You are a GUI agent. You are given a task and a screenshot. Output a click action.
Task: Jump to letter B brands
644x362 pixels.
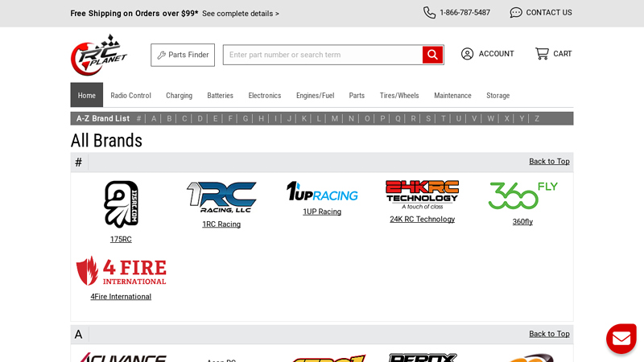tap(169, 118)
